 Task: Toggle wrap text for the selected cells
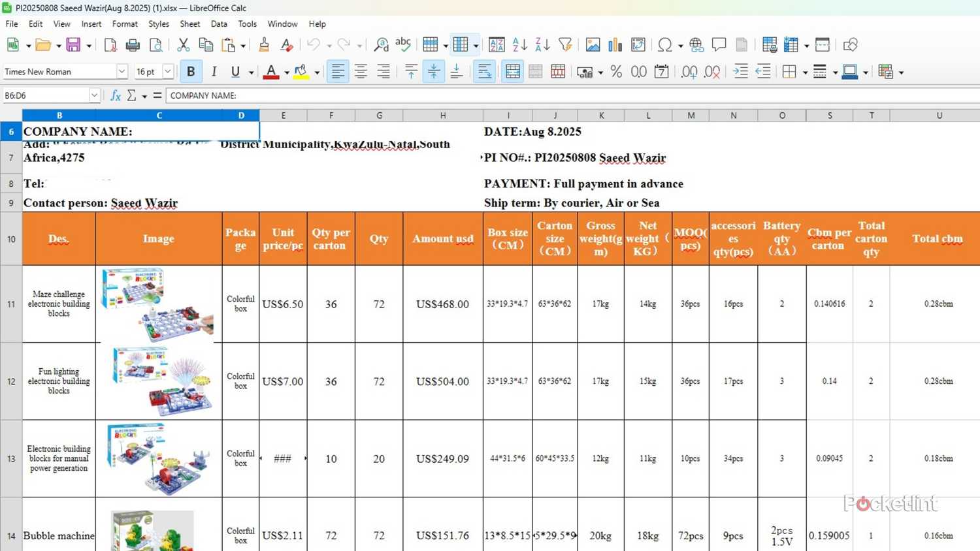[484, 71]
